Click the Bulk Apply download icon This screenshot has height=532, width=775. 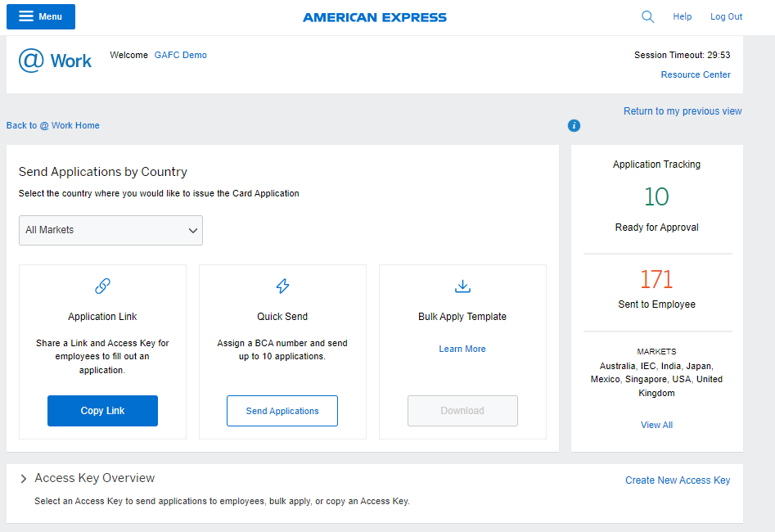462,286
